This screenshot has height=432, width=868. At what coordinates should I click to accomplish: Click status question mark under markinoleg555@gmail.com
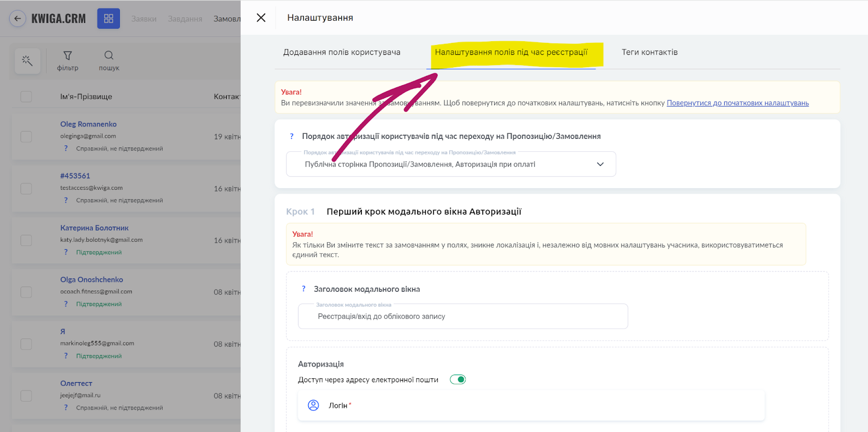pos(66,356)
